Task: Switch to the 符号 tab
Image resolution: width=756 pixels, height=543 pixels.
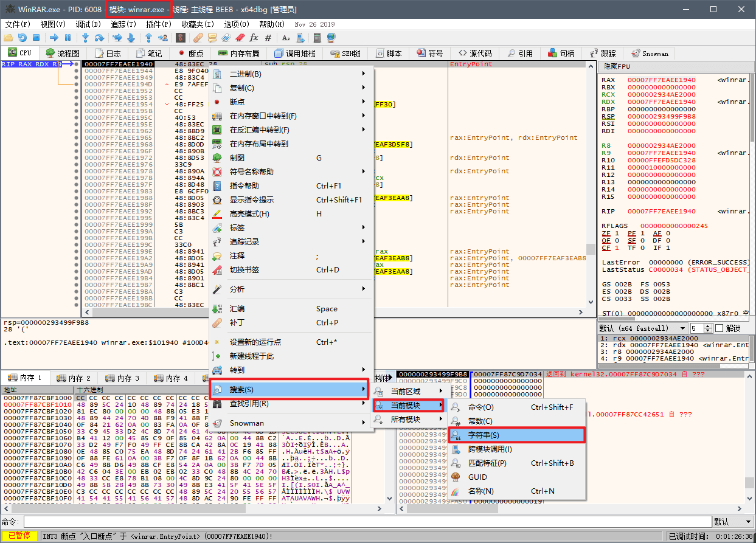Action: click(x=430, y=54)
